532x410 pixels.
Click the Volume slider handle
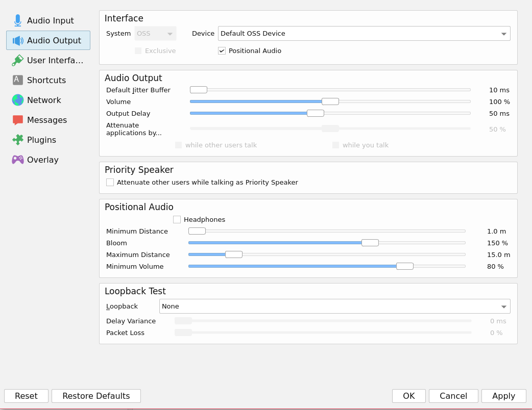tap(330, 101)
